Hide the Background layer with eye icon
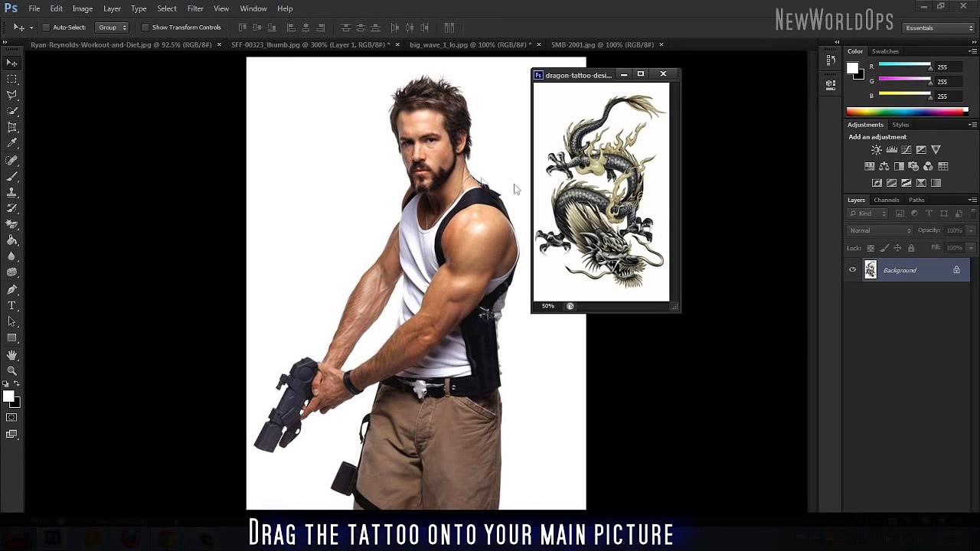This screenshot has height=551, width=980. pos(852,269)
